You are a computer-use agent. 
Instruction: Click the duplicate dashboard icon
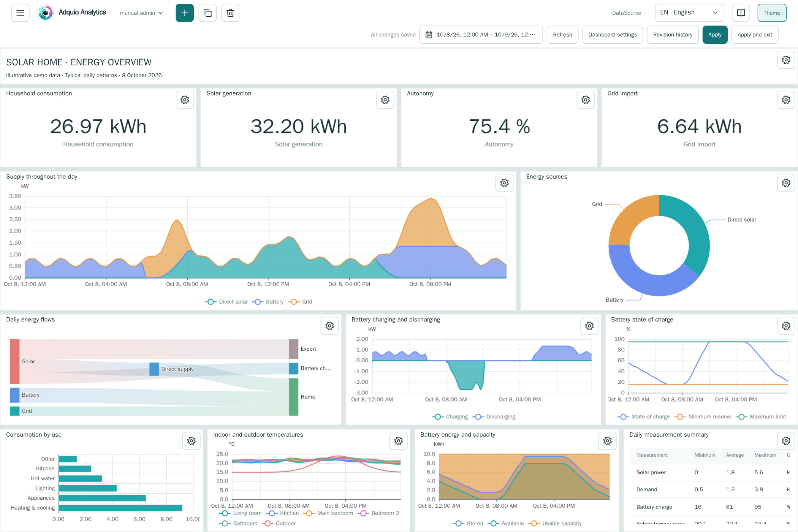coord(207,13)
